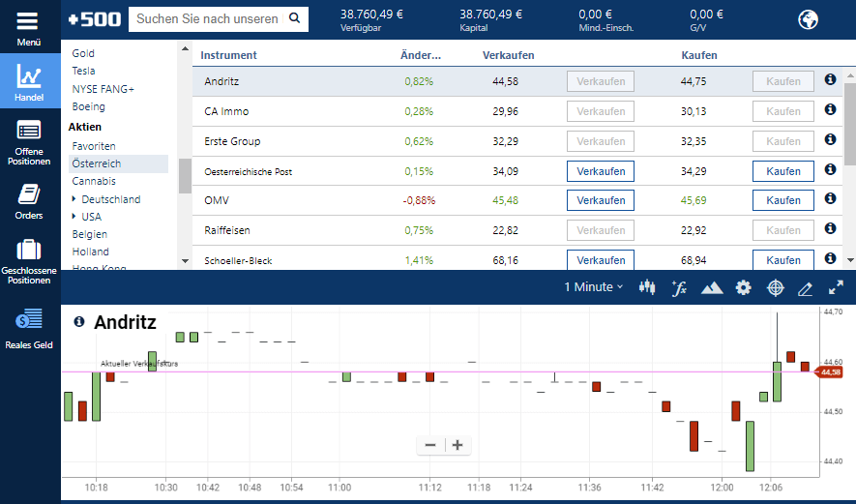The height and width of the screenshot is (504, 856).
Task: Open info for Schoeller-Bleck row
Action: [830, 258]
